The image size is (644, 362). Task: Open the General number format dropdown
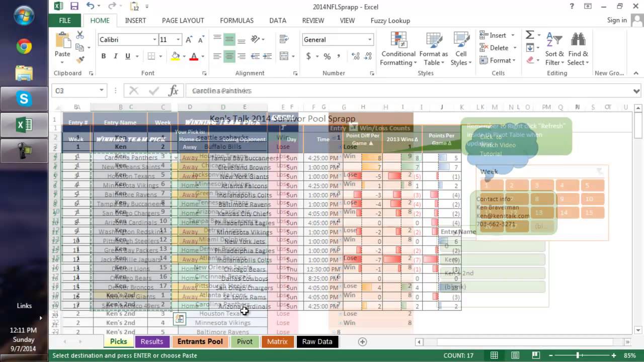point(370,40)
